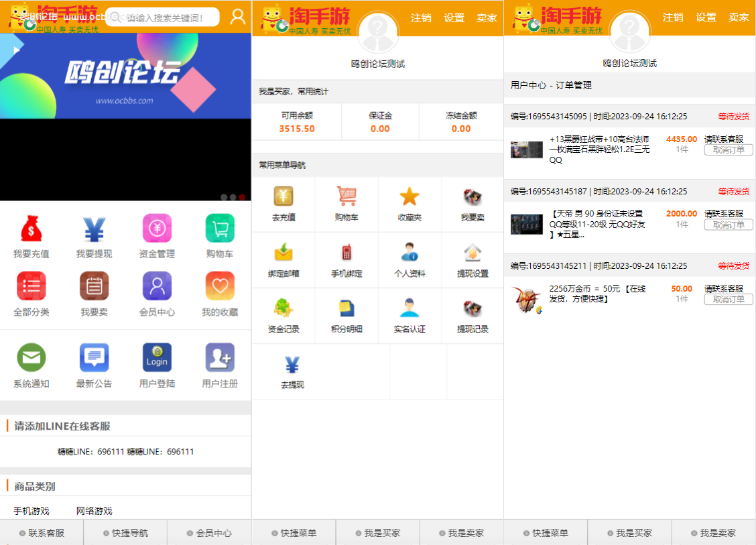
Task: Open 个人资料 person info icon
Action: point(409,252)
